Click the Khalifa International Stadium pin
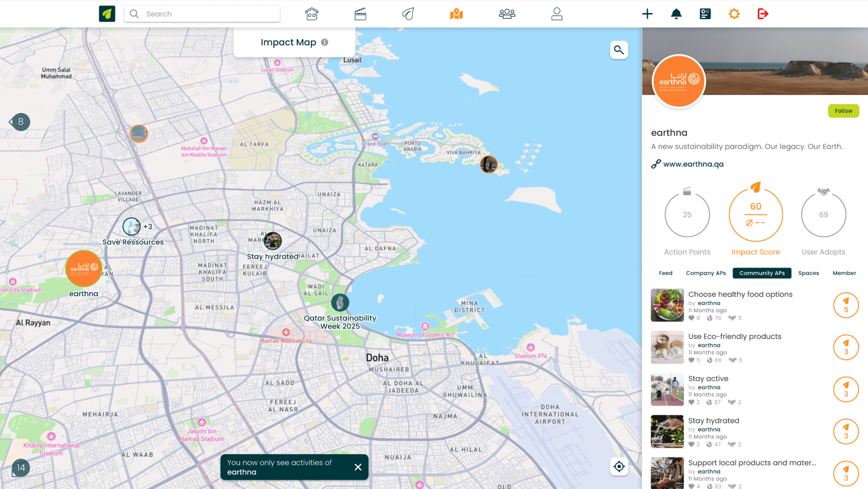 [51, 436]
